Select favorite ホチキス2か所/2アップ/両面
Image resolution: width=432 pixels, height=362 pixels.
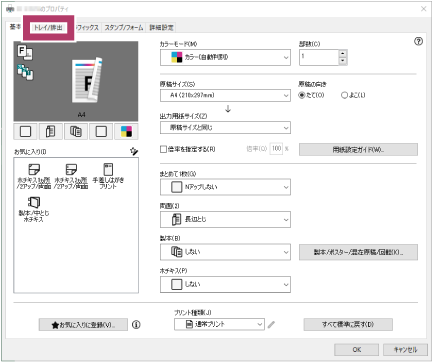pyautogui.click(x=71, y=176)
